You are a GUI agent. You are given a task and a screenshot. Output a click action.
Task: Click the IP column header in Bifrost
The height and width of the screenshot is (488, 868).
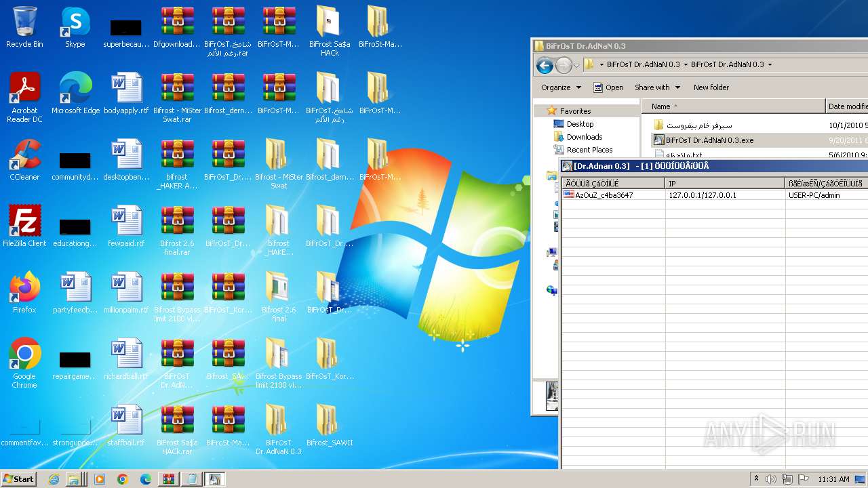pos(726,184)
